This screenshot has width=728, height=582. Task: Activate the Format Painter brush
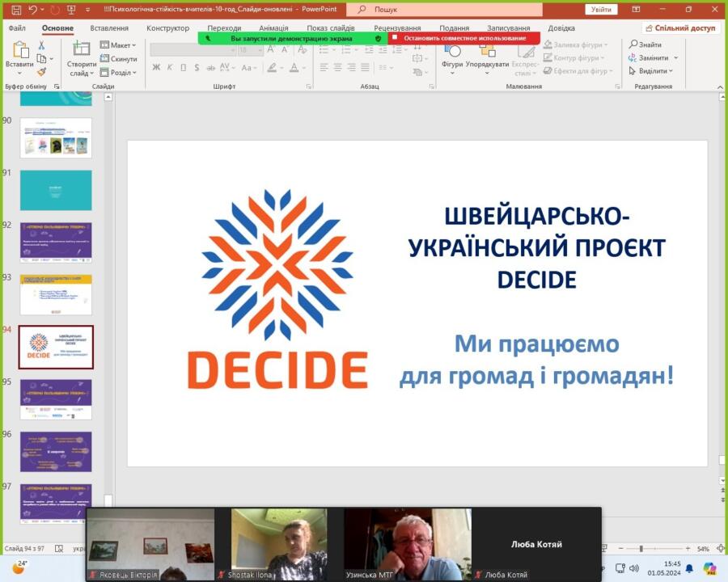(42, 71)
